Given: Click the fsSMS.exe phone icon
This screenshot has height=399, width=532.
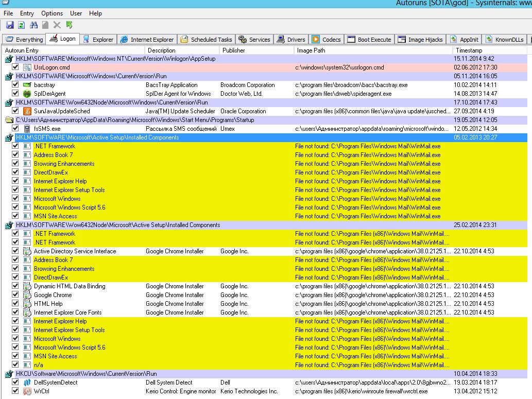Looking at the screenshot, I should [27, 129].
